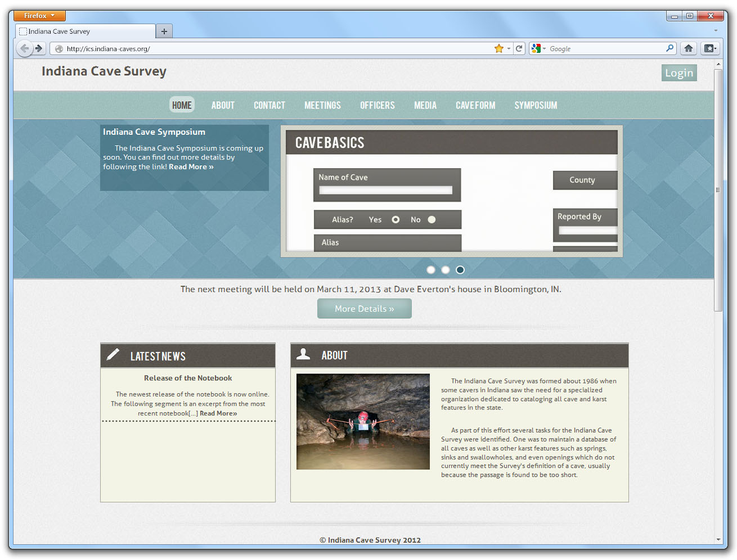Click the Login button
This screenshot has width=737, height=560.
[x=679, y=73]
